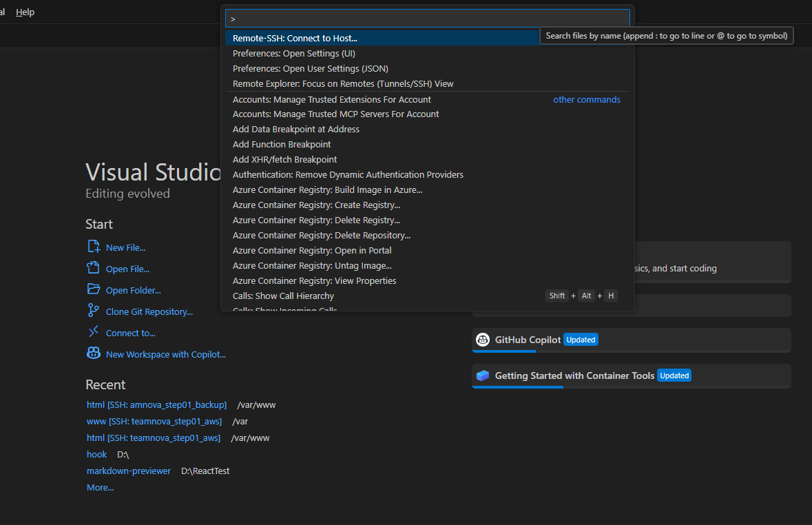
Task: Focus the command palette input field
Action: click(428, 19)
